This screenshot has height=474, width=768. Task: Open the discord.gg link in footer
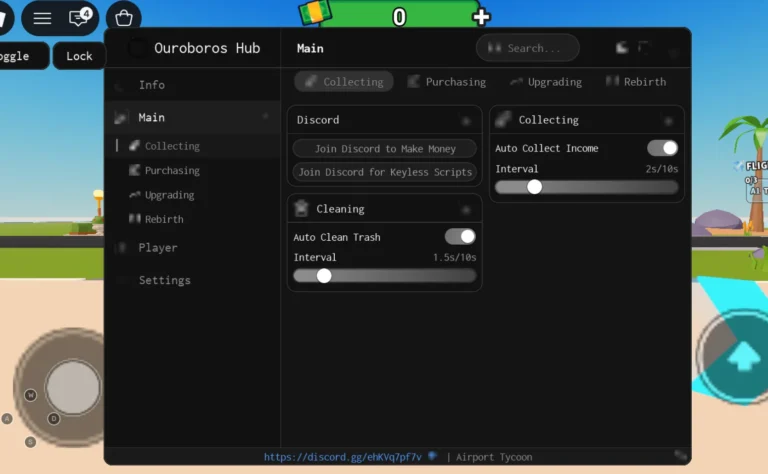coord(342,457)
